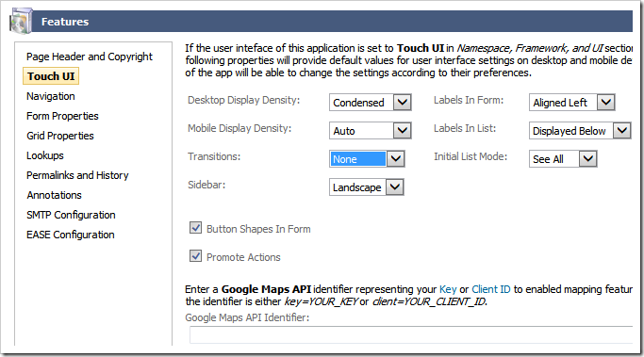Expand Labels In Form dropdown
Image resolution: width=644 pixels, height=357 pixels.
click(571, 102)
